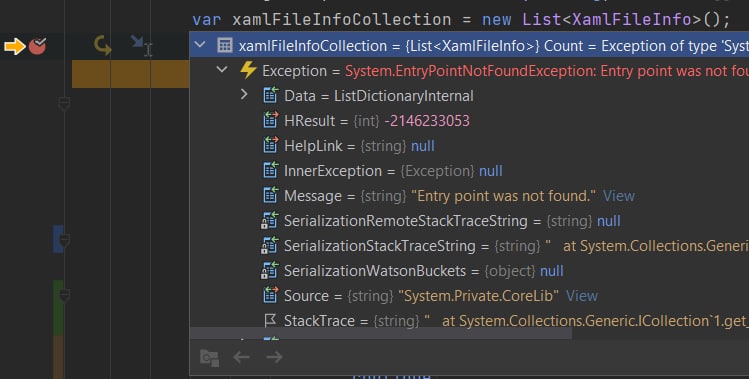Click the horizontal scrollbar in debugger popup
Image resolution: width=749 pixels, height=379 pixels.
click(381, 333)
